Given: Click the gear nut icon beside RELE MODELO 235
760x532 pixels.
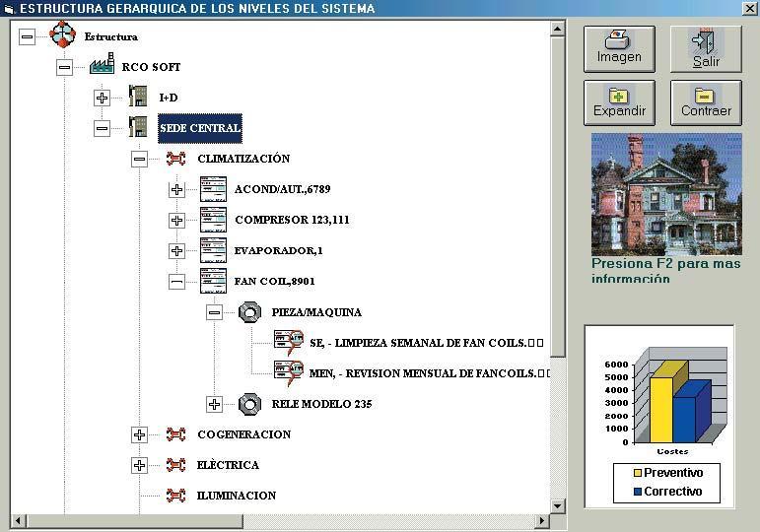Looking at the screenshot, I should coord(248,404).
